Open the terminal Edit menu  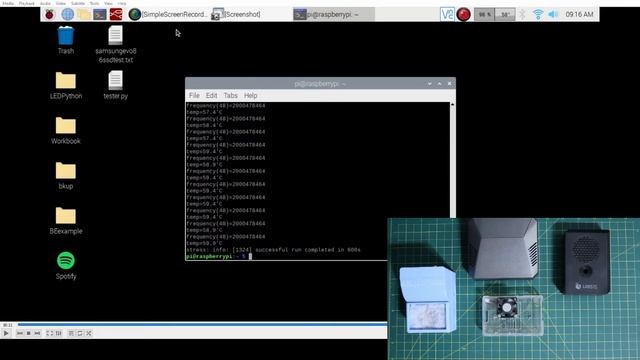211,96
